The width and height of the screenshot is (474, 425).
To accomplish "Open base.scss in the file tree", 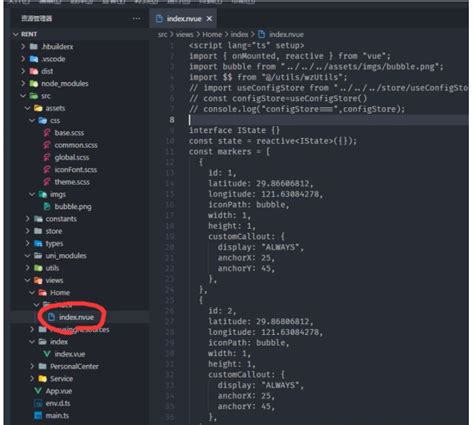I will [x=69, y=133].
